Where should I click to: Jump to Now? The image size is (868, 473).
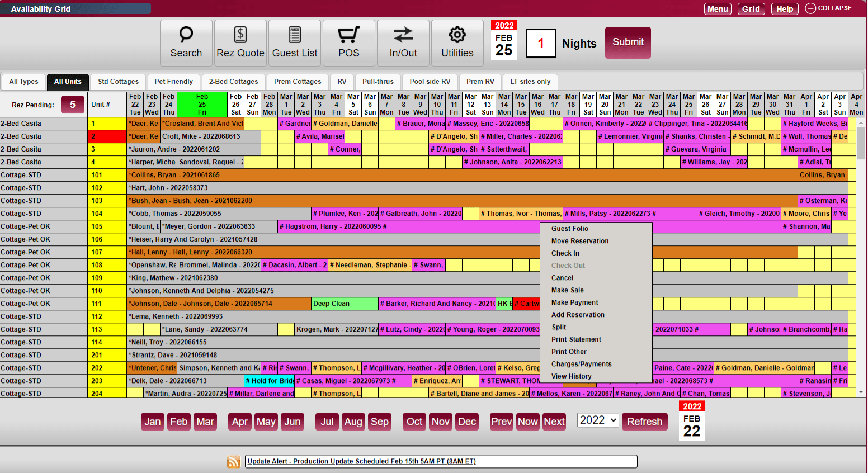(527, 422)
